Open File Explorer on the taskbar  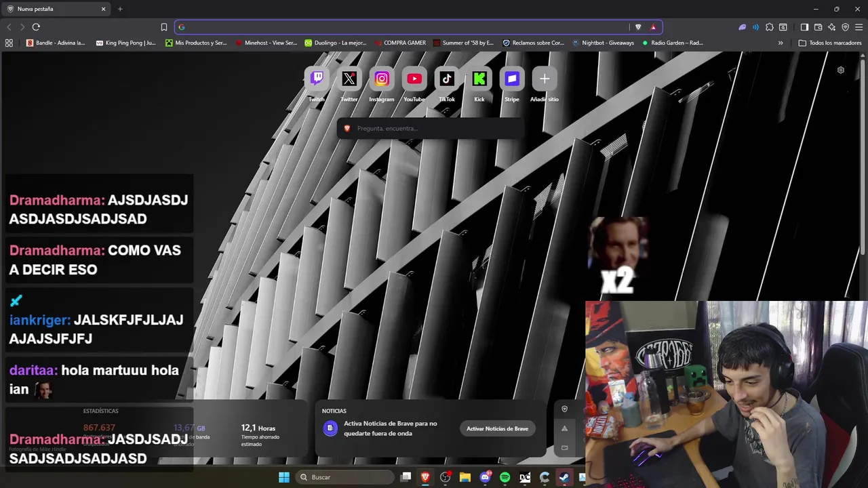tap(465, 477)
